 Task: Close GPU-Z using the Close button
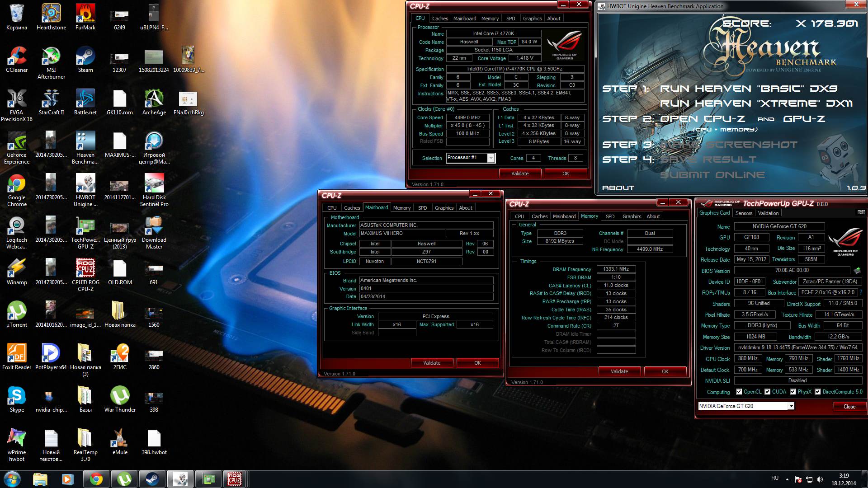coord(849,407)
